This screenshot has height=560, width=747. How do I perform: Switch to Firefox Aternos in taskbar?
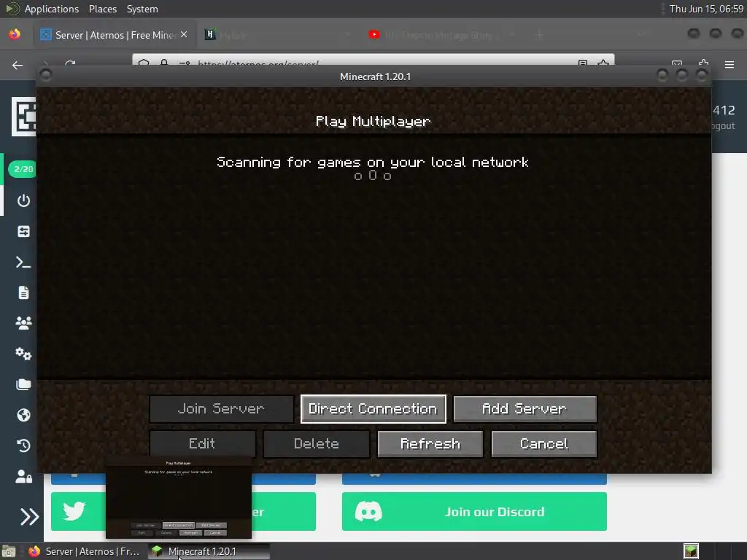85,551
